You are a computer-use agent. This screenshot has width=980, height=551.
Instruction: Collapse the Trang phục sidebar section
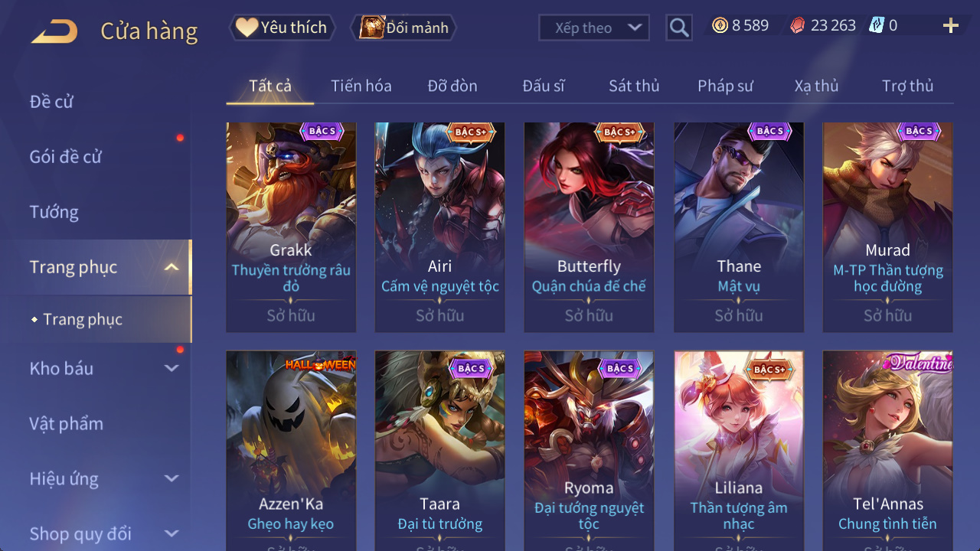[x=171, y=267]
